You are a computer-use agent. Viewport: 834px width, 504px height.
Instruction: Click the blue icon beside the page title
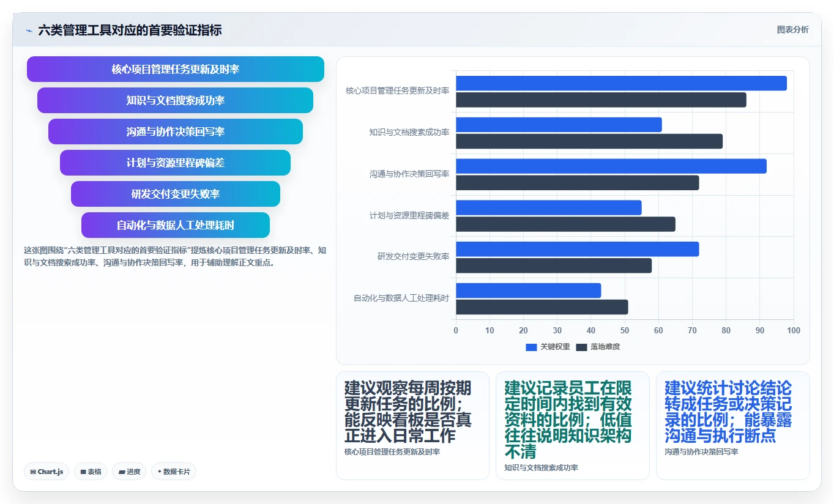coord(29,31)
